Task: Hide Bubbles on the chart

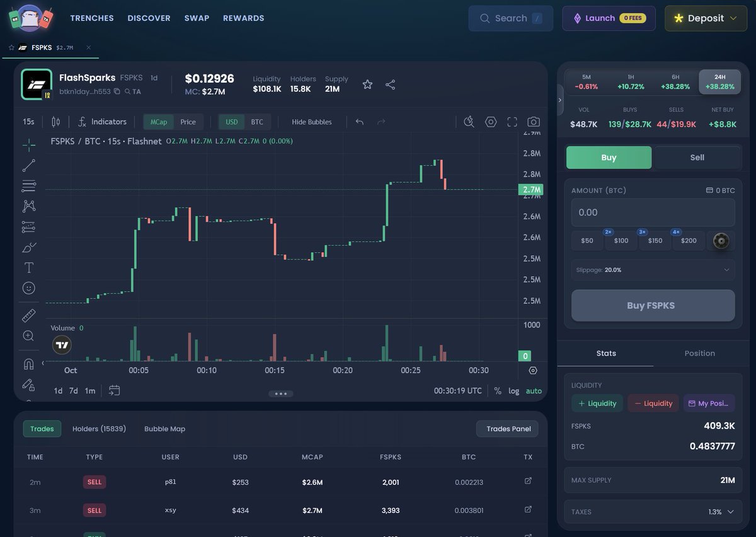Action: click(x=312, y=122)
